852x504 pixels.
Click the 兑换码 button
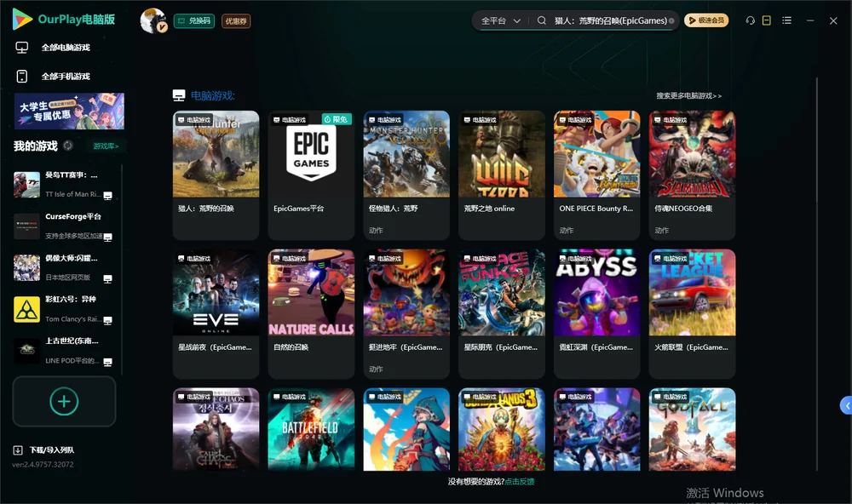pos(194,21)
